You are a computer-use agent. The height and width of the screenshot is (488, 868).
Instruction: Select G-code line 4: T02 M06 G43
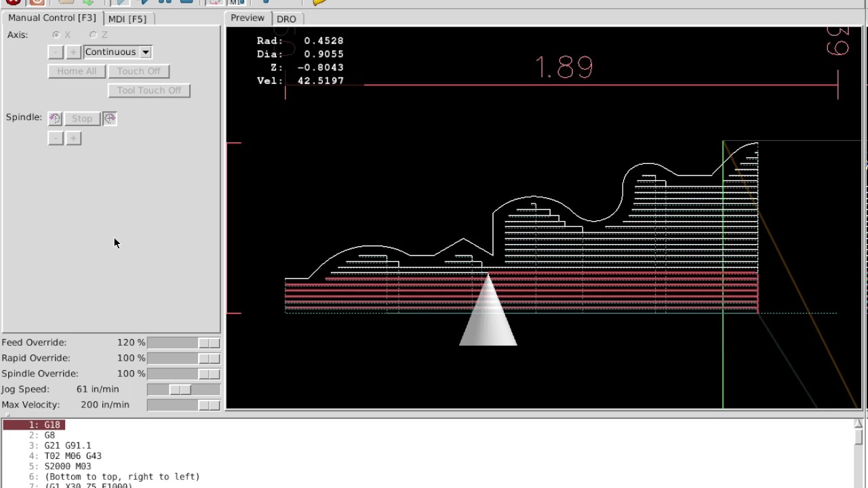point(65,456)
